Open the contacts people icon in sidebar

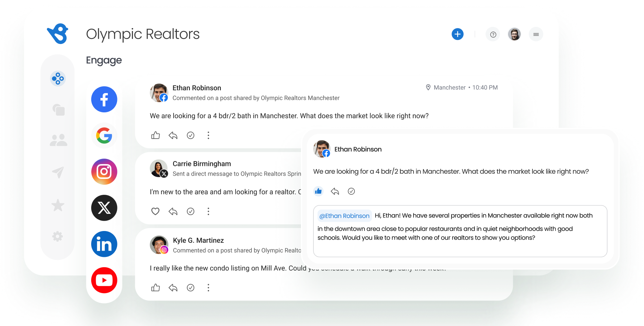pyautogui.click(x=58, y=140)
